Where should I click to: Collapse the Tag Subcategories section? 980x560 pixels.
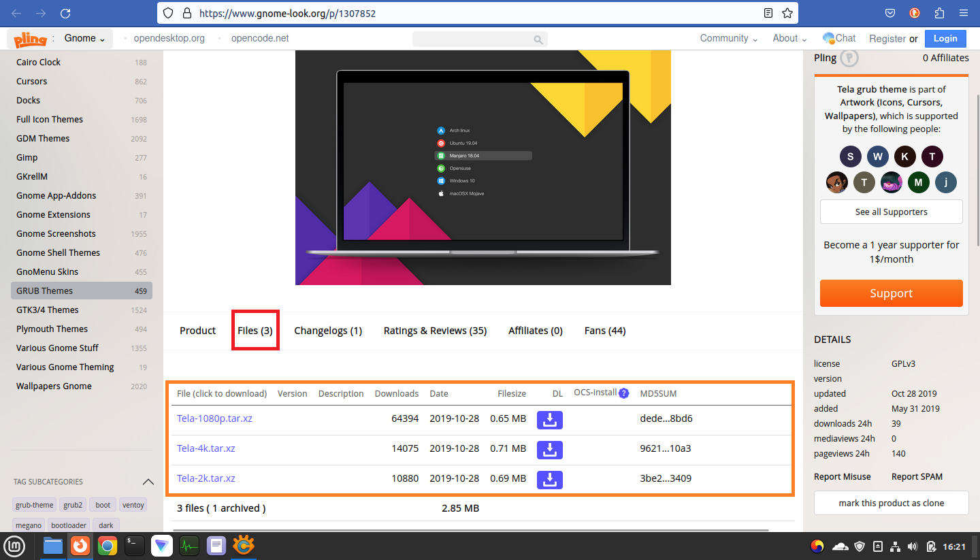[148, 482]
